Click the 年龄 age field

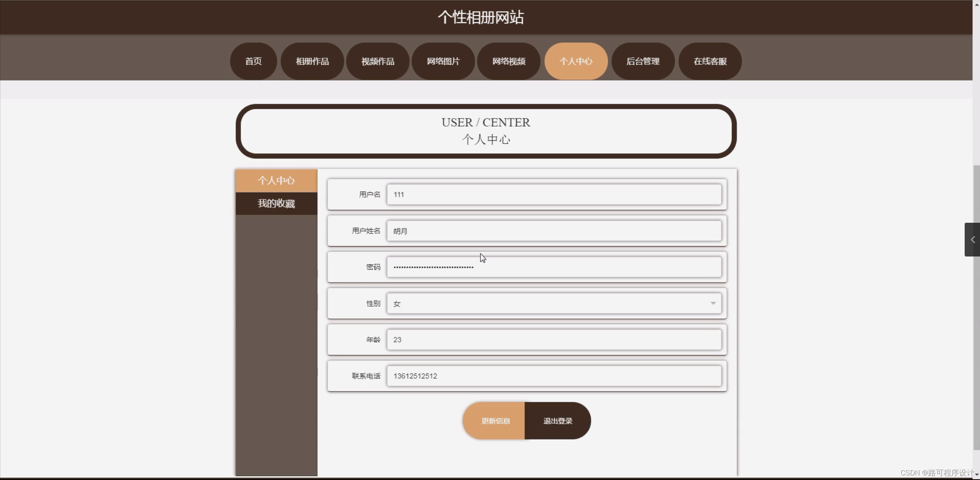coord(553,340)
